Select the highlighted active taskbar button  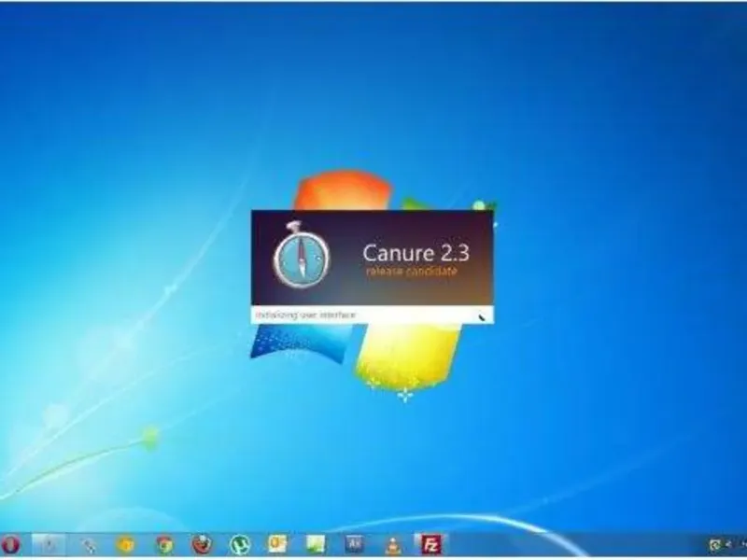pos(49,544)
